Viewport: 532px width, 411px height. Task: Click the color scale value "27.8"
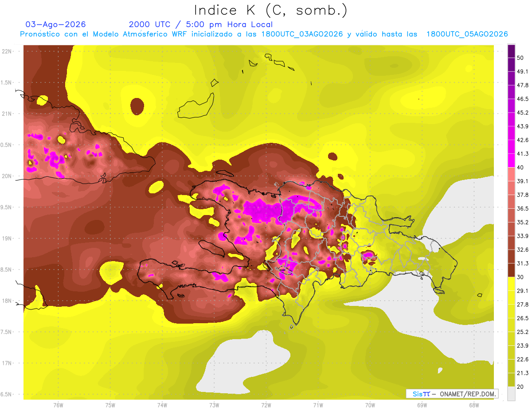point(522,304)
